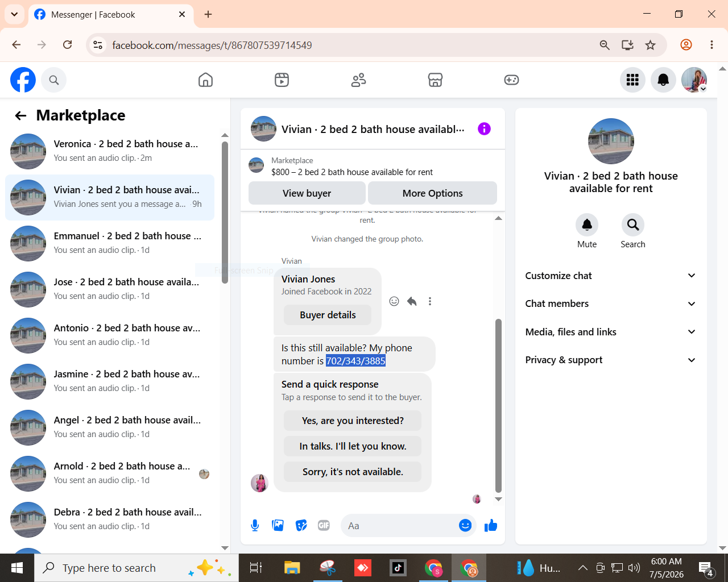Click the chat messages scrollbar
Image resolution: width=728 pixels, height=582 pixels.
498,405
